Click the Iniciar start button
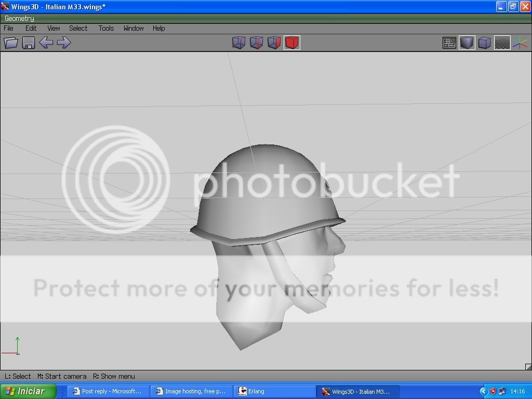532x399 pixels. 25,391
